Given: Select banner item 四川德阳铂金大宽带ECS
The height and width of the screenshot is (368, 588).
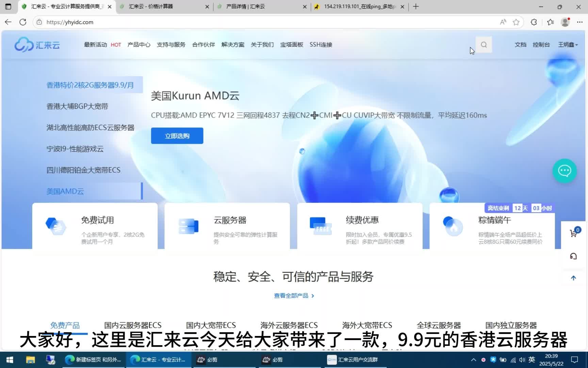Looking at the screenshot, I should pos(83,170).
